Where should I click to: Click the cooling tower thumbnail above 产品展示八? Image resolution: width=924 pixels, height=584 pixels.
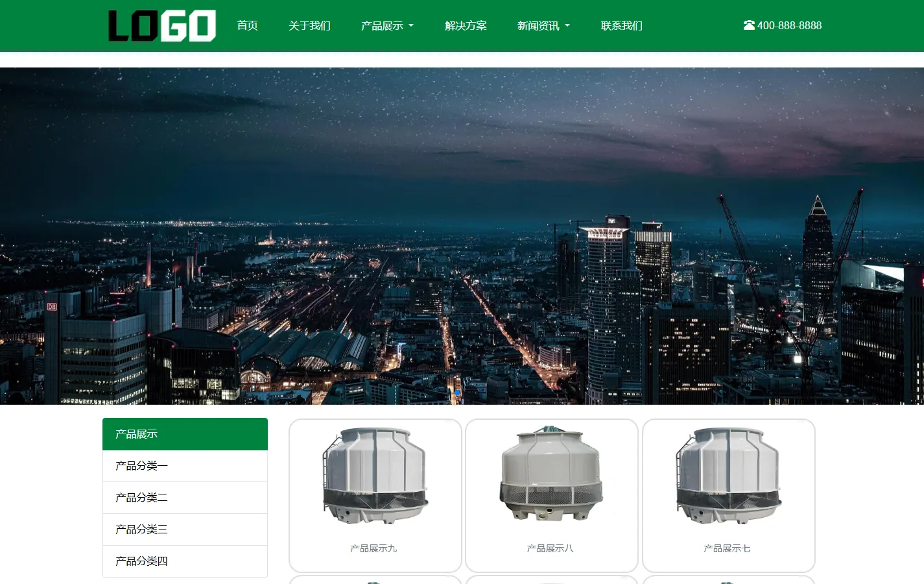tap(552, 474)
